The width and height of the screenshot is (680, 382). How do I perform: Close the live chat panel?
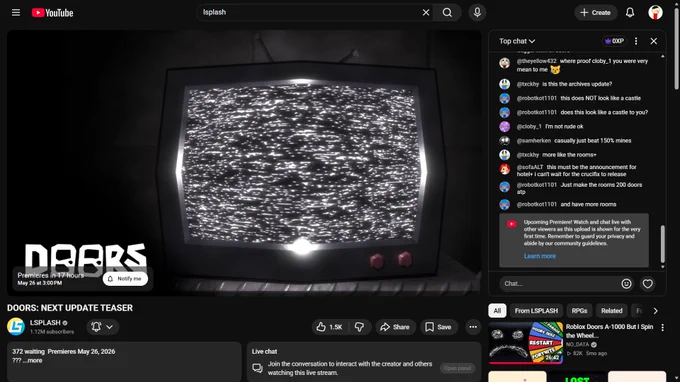point(654,41)
